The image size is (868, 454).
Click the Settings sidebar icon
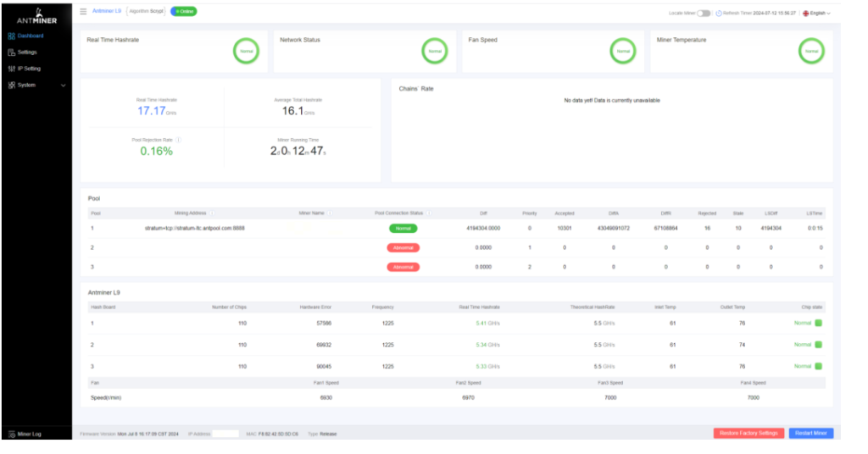[x=12, y=53]
